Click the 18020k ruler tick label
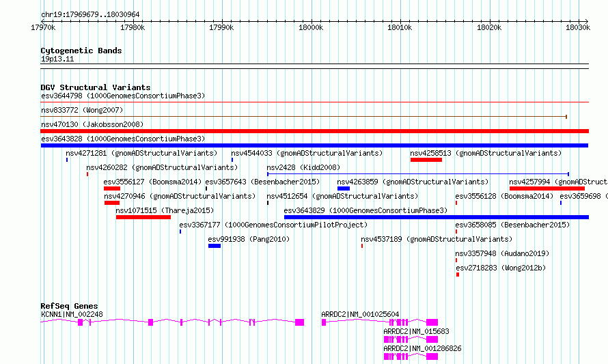608x364 pixels. coord(489,27)
